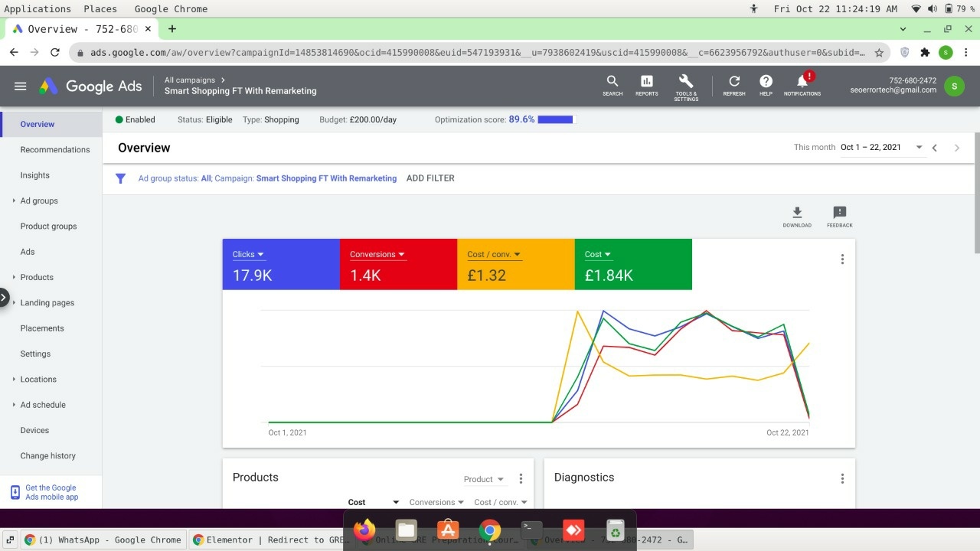Open the date range dropdown

pyautogui.click(x=881, y=148)
